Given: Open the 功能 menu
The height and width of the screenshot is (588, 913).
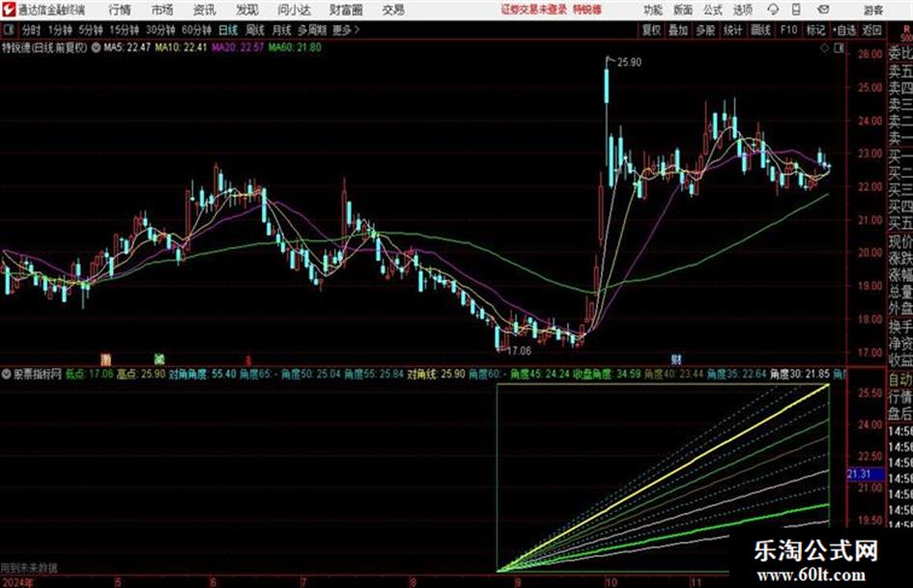Looking at the screenshot, I should pyautogui.click(x=653, y=10).
